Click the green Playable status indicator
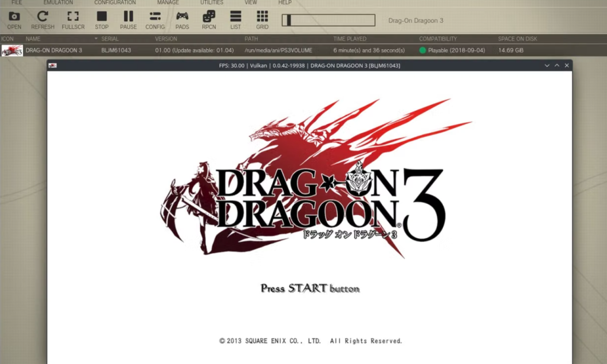Image resolution: width=607 pixels, height=364 pixels. pos(422,50)
